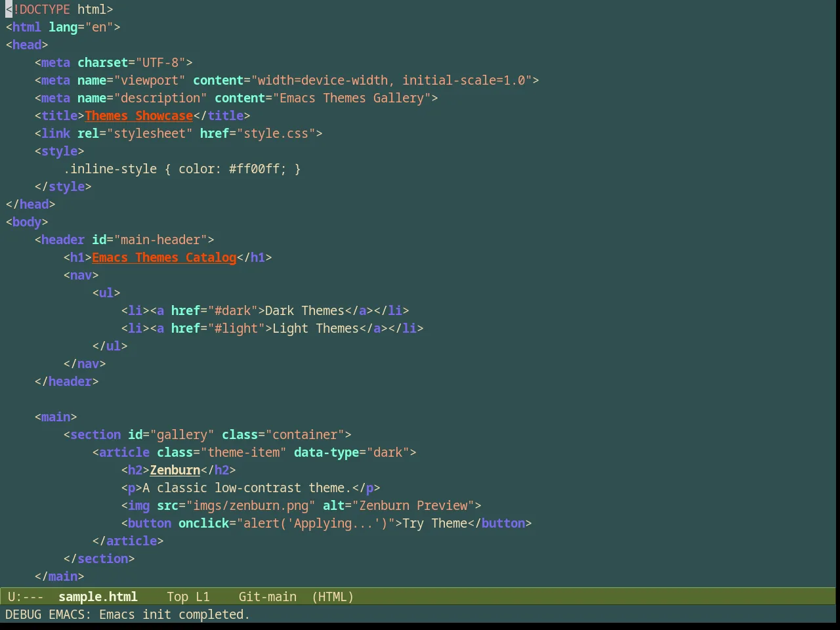Click the Dark Themes link text
This screenshot has height=630, width=840.
click(304, 310)
